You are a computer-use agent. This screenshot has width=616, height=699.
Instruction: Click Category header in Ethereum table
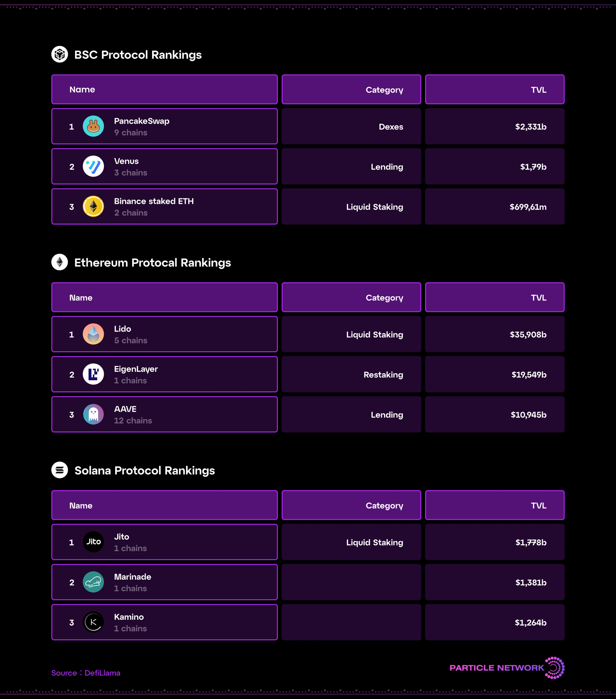tap(351, 297)
